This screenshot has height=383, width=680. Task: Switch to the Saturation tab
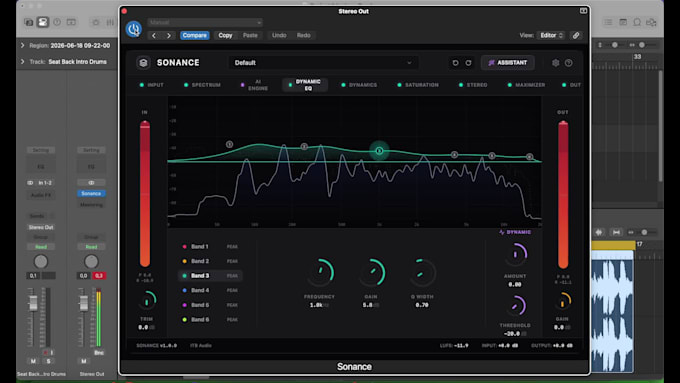click(418, 85)
